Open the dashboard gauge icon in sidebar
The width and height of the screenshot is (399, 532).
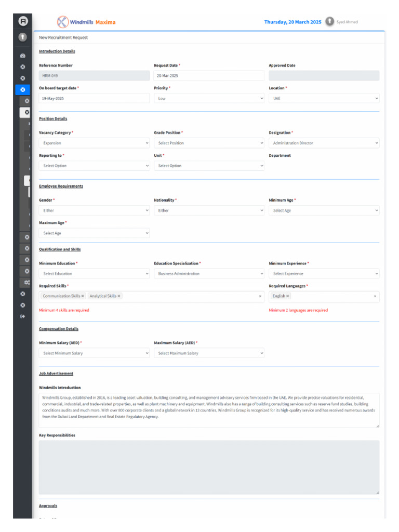23,56
